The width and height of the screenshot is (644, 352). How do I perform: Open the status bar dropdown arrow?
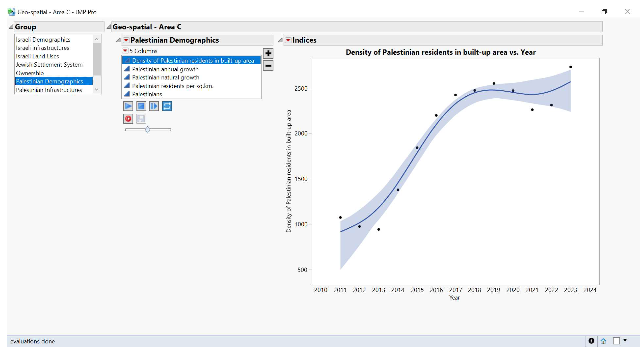625,340
